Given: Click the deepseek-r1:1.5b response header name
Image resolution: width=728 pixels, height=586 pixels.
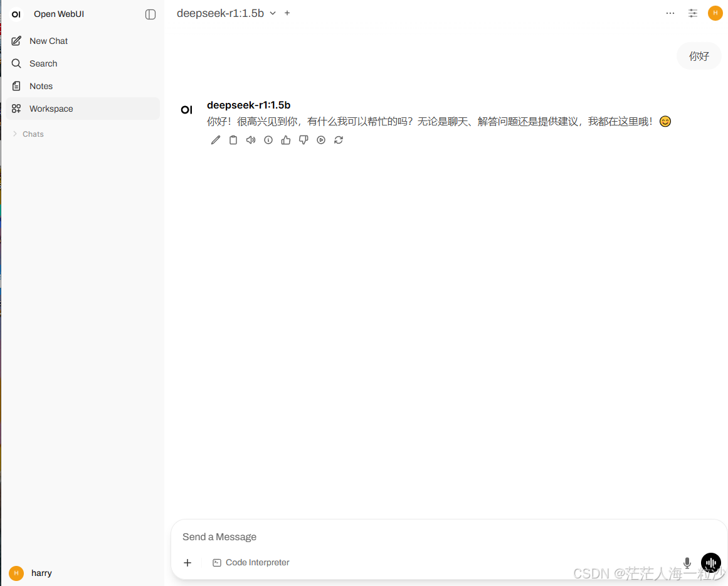Looking at the screenshot, I should tap(248, 105).
